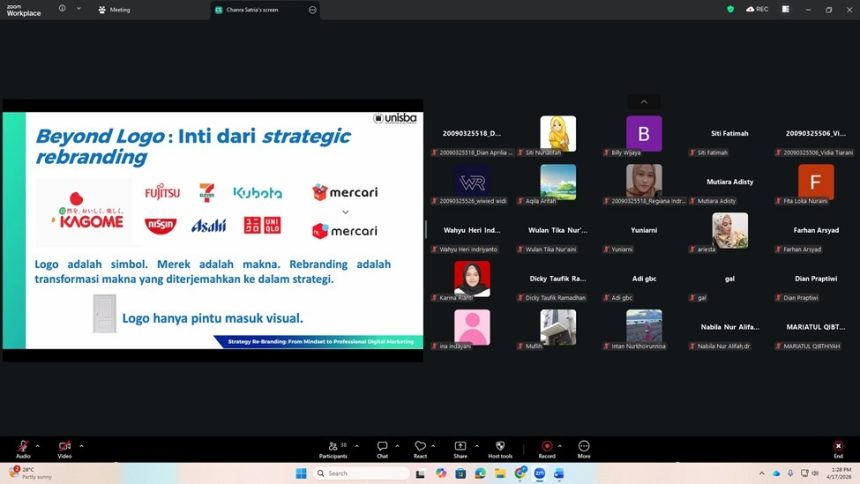Click the End meeting button
Screen dimensions: 860x484
tap(838, 449)
